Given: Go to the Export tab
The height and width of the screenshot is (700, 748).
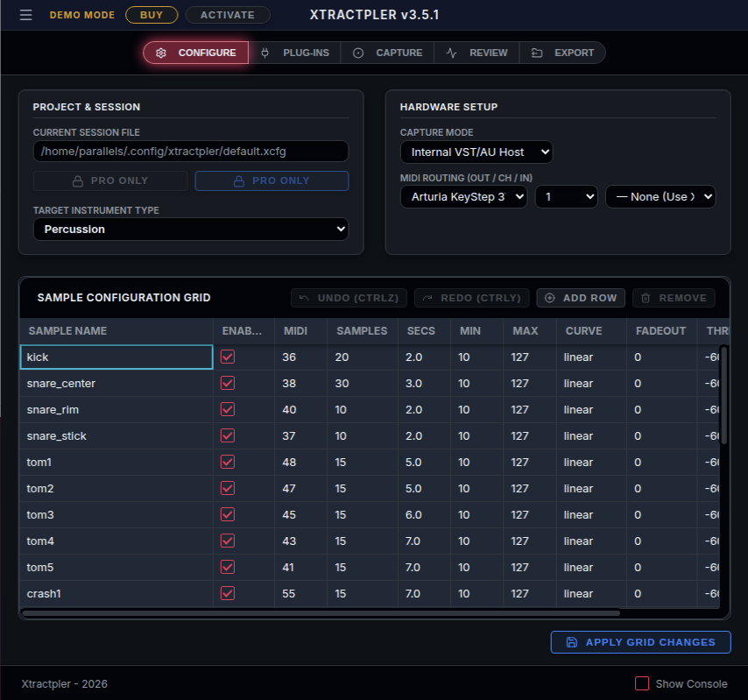Looking at the screenshot, I should coord(564,53).
